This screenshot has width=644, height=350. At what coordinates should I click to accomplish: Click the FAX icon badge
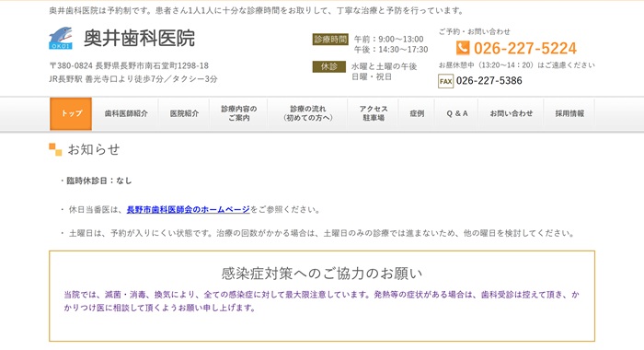(445, 81)
